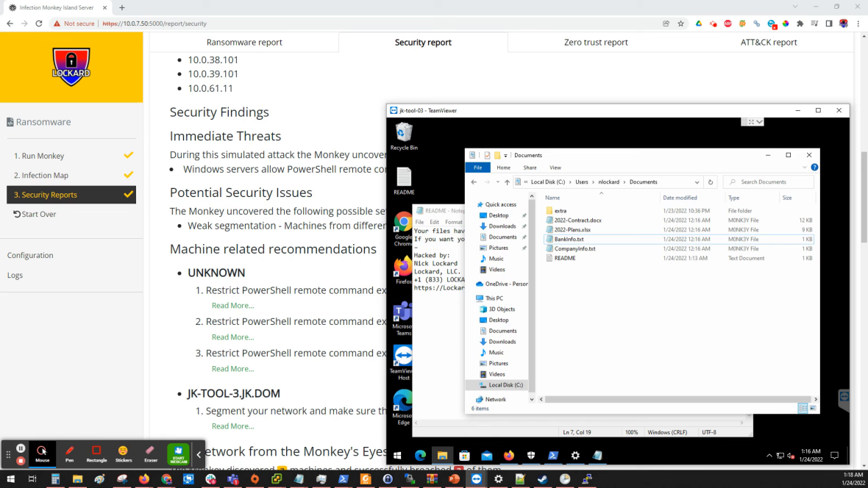Viewport: 868px width, 488px height.
Task: Select Local Disk (C:) in navigation pane
Action: (x=505, y=385)
